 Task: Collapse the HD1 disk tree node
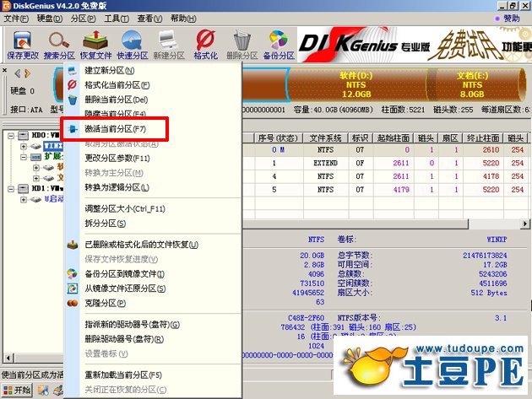11,188
